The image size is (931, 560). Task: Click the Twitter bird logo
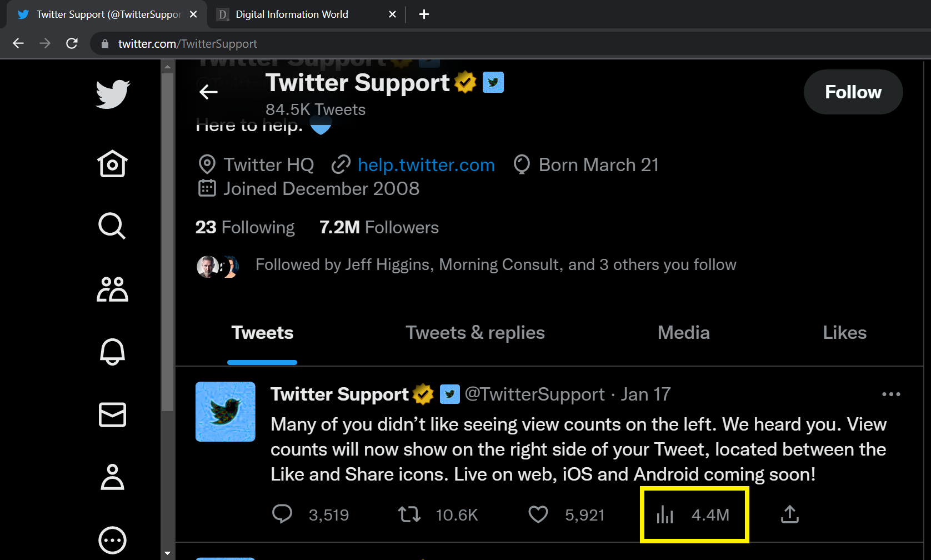(112, 94)
